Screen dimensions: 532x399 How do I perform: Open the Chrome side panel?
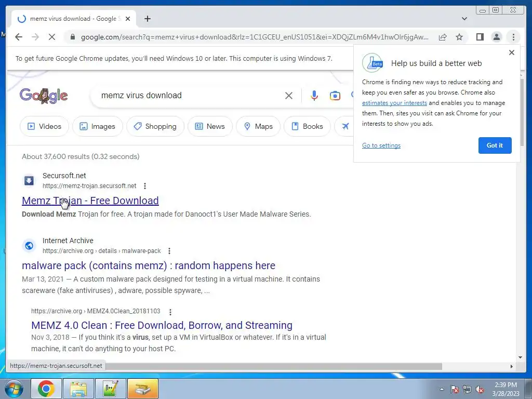pyautogui.click(x=480, y=37)
